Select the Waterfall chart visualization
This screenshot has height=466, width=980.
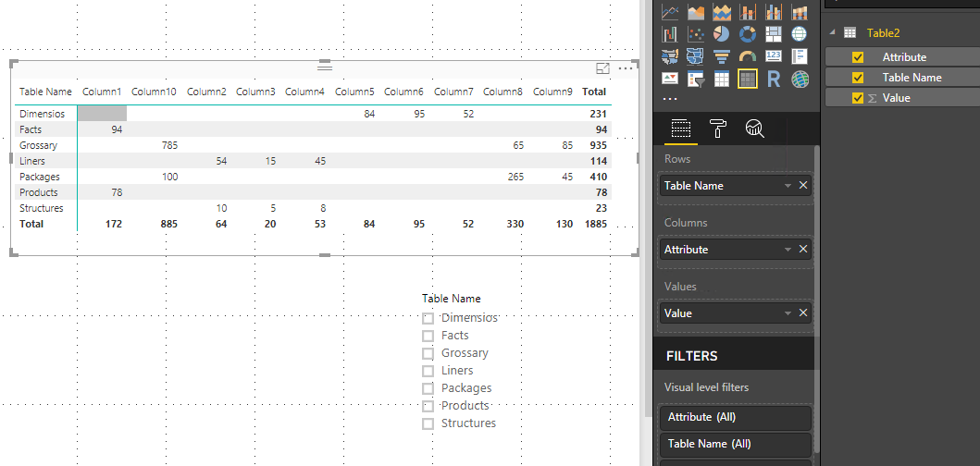coord(670,33)
